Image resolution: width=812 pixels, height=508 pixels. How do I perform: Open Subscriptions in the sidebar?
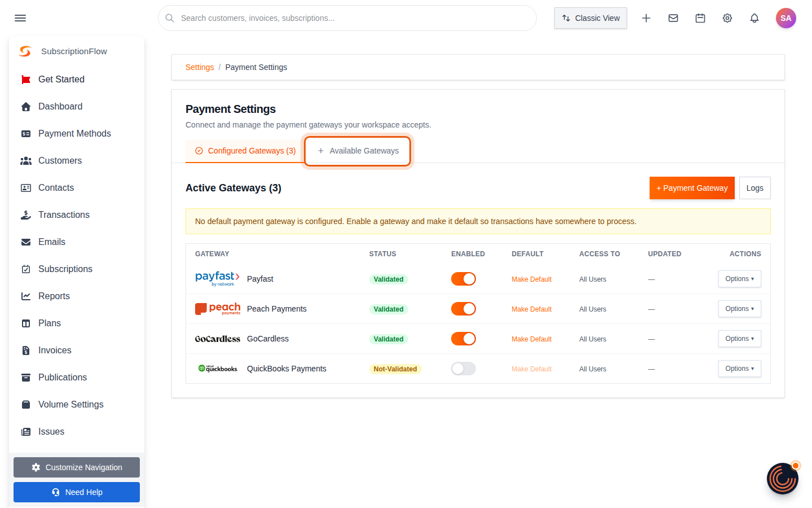[x=77, y=269]
